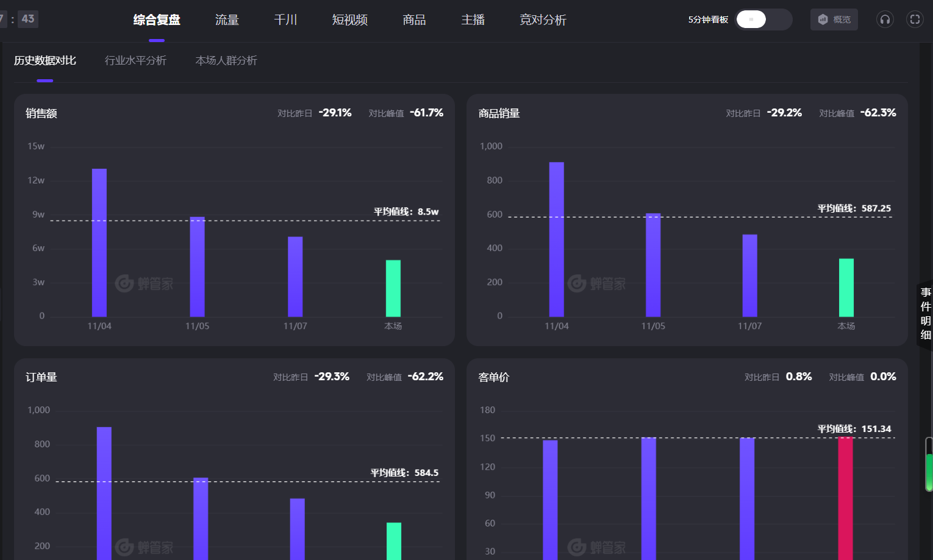The width and height of the screenshot is (933, 560).
Task: Click the green 本场 bar in 销售额 chart
Action: pos(393,288)
